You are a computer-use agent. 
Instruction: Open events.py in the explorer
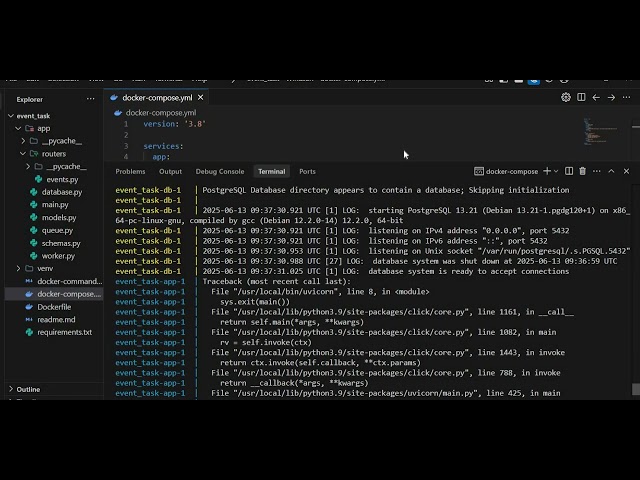coord(62,180)
